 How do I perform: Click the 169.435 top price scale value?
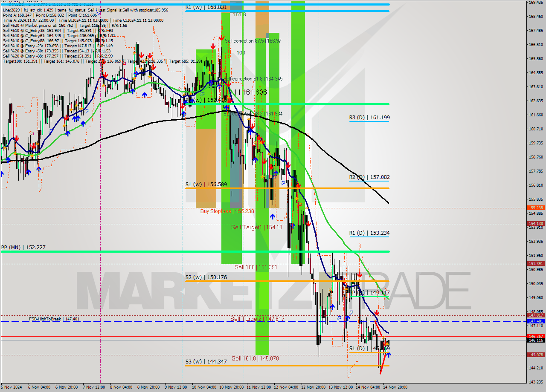[536, 3]
